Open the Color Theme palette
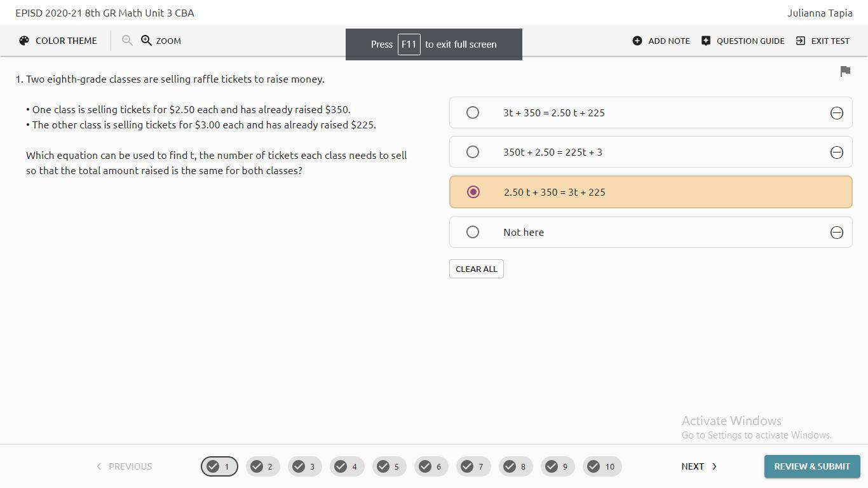868x488 pixels. 58,41
